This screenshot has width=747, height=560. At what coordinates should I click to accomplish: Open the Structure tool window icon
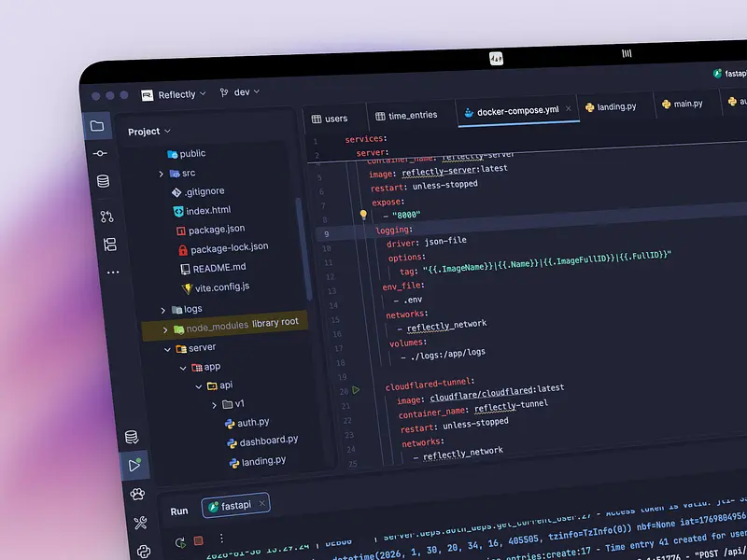click(x=109, y=245)
